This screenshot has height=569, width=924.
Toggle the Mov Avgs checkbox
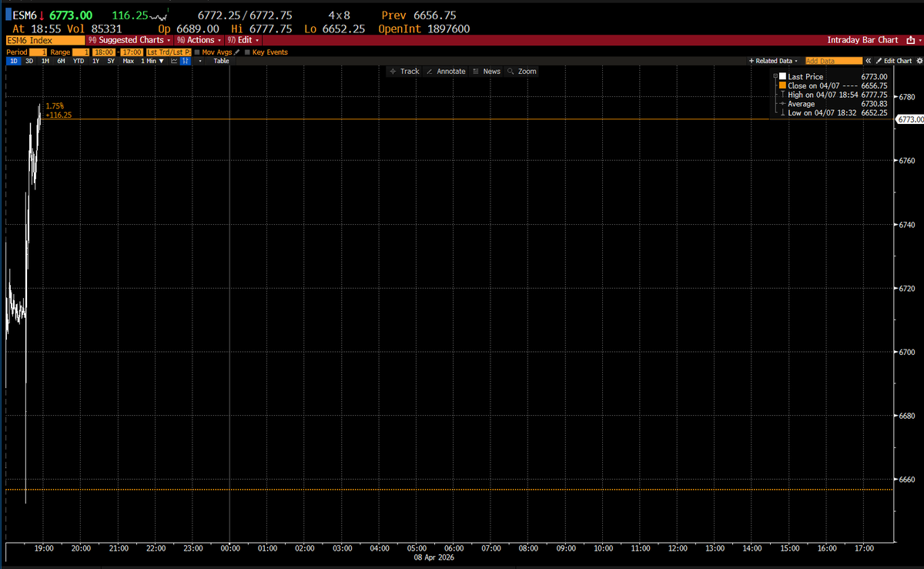point(197,52)
